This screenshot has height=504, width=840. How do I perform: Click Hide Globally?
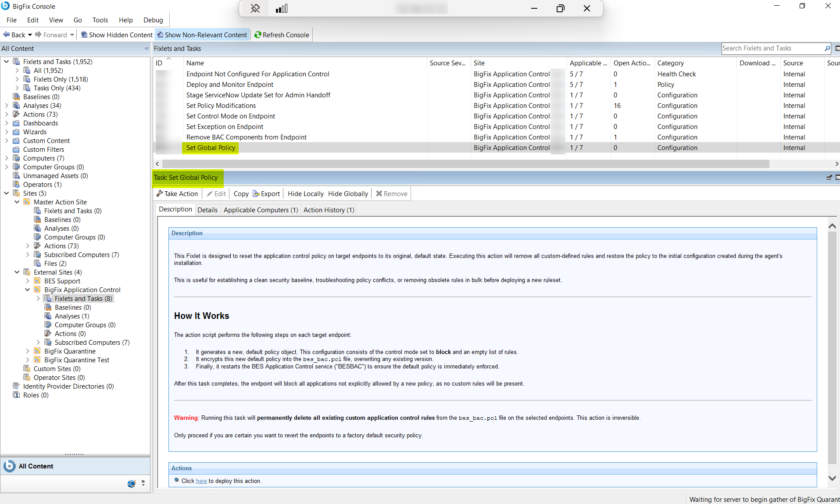(348, 193)
